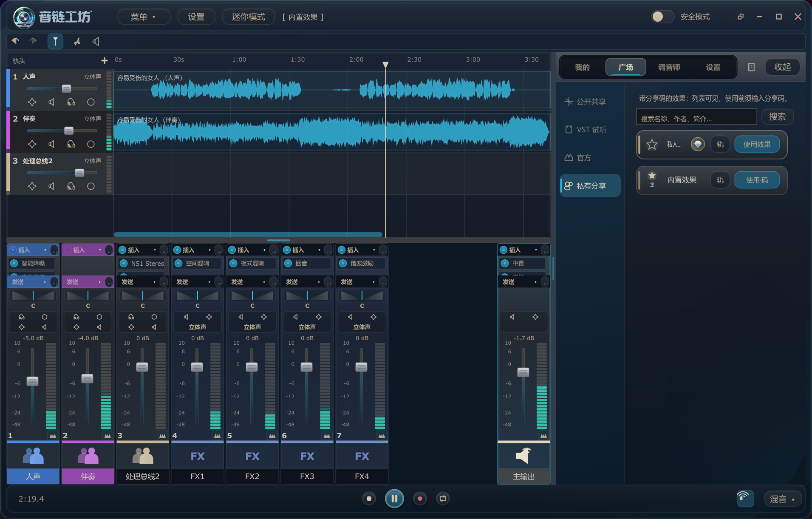812x519 pixels.
Task: Star the 私人 effect entry
Action: [x=652, y=145]
